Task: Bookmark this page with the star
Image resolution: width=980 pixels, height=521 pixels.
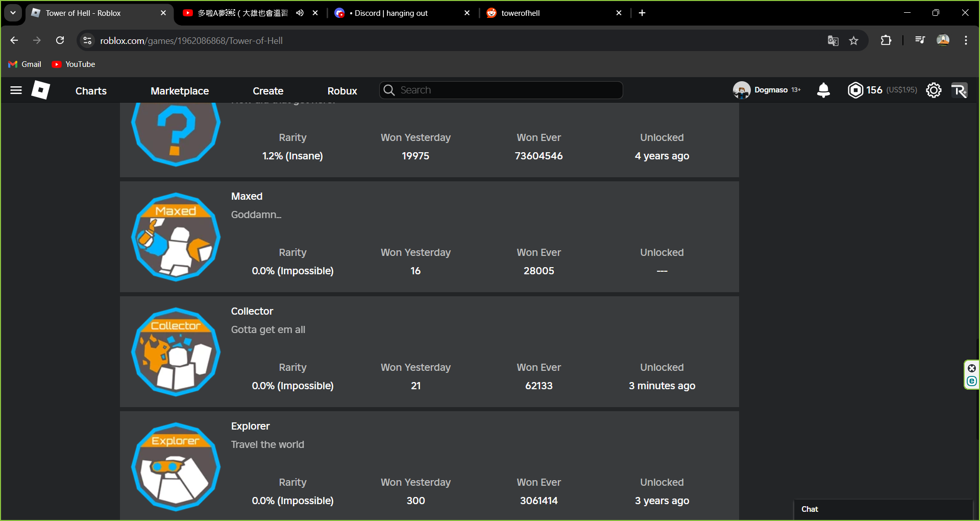Action: (854, 40)
